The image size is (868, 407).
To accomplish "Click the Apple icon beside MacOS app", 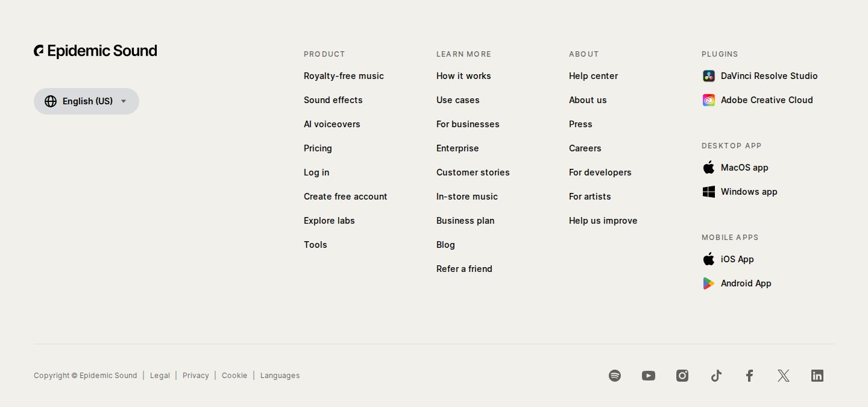I will 709,168.
